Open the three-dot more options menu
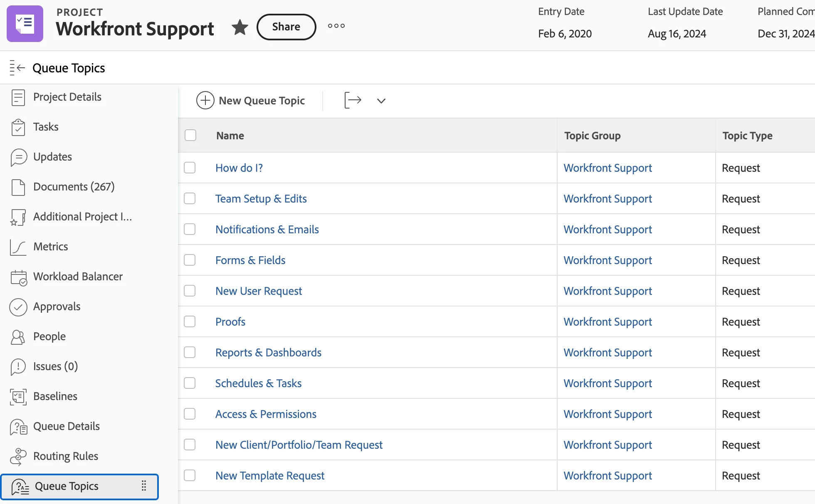 pyautogui.click(x=336, y=26)
